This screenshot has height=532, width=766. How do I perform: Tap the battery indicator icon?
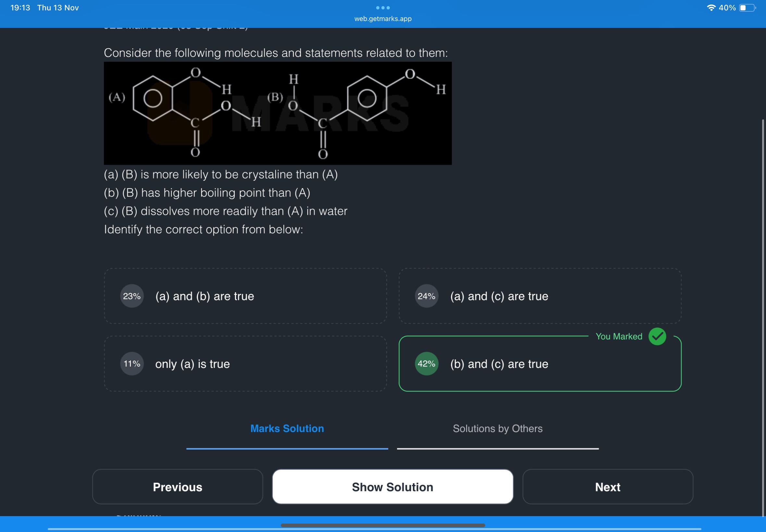[x=747, y=8]
